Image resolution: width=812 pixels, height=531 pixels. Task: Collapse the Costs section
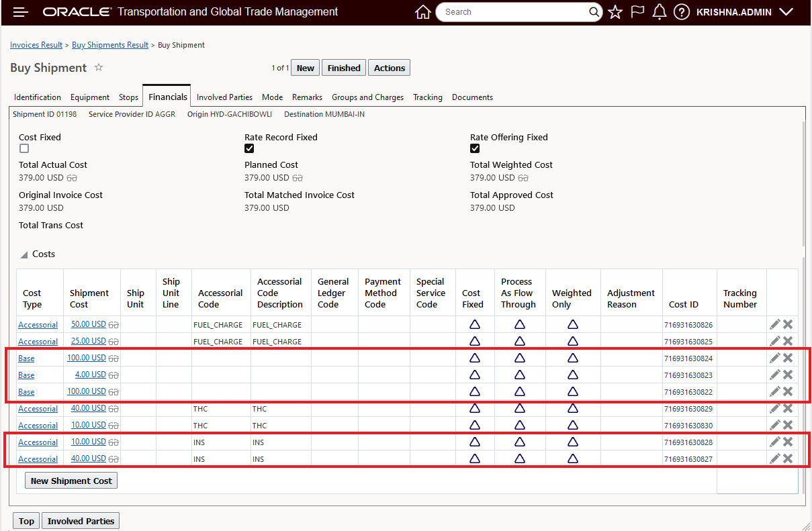pyautogui.click(x=24, y=254)
